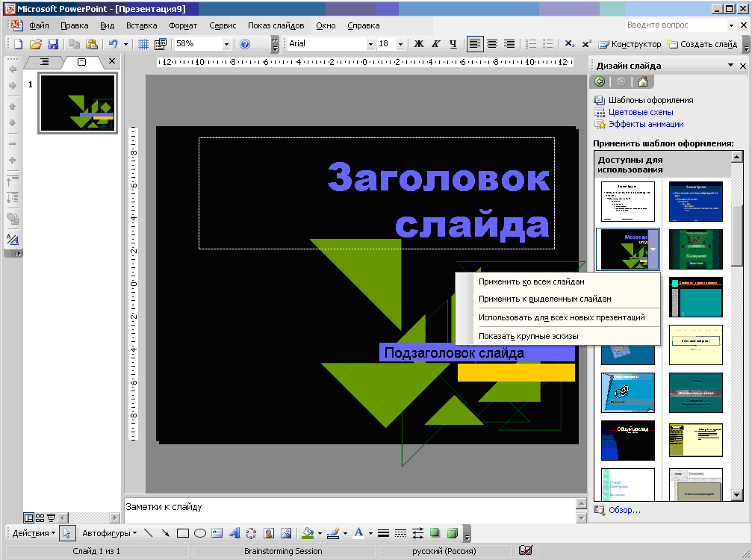Open a file with the folder icon
The height and width of the screenshot is (560, 752).
(x=36, y=44)
